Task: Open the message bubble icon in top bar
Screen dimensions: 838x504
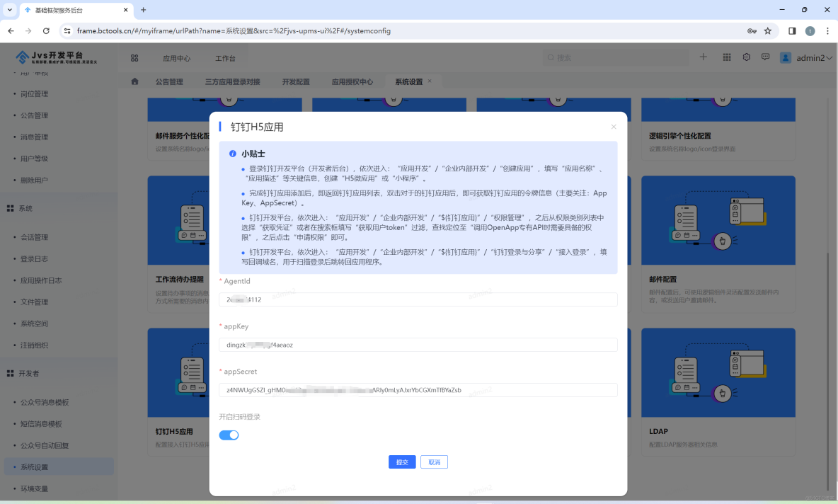Action: click(765, 57)
